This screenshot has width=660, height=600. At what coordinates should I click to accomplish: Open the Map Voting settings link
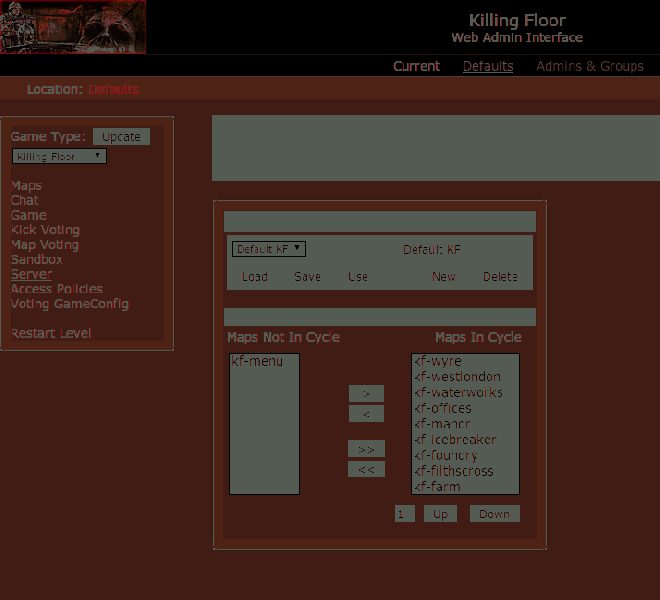(x=45, y=245)
